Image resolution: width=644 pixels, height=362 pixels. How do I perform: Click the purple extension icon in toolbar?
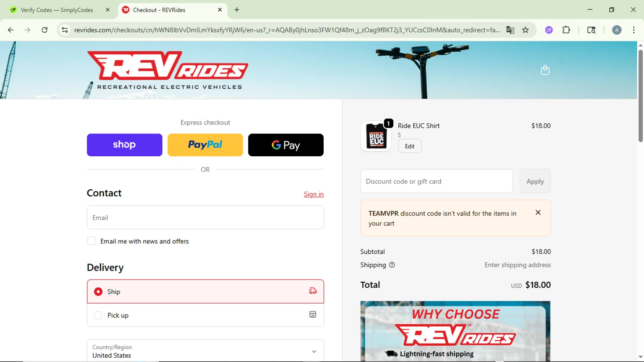549,30
